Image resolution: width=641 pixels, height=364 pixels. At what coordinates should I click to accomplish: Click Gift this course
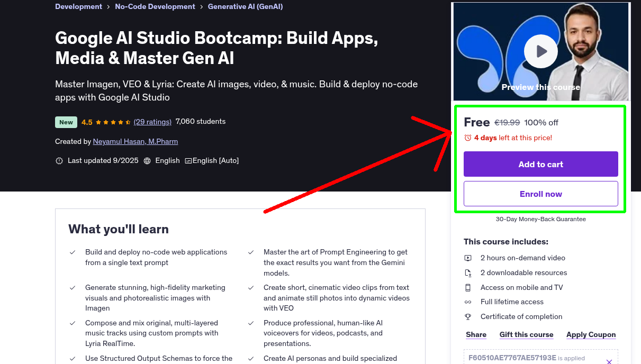click(x=526, y=335)
